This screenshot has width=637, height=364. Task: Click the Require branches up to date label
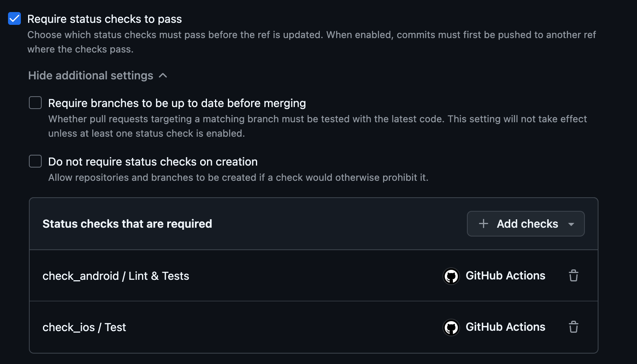(x=177, y=103)
